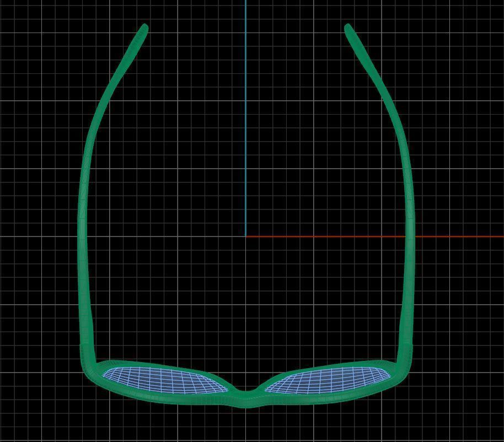This screenshot has width=504, height=442.
Task: Select the left blue wireframe lens
Action: coord(164,380)
